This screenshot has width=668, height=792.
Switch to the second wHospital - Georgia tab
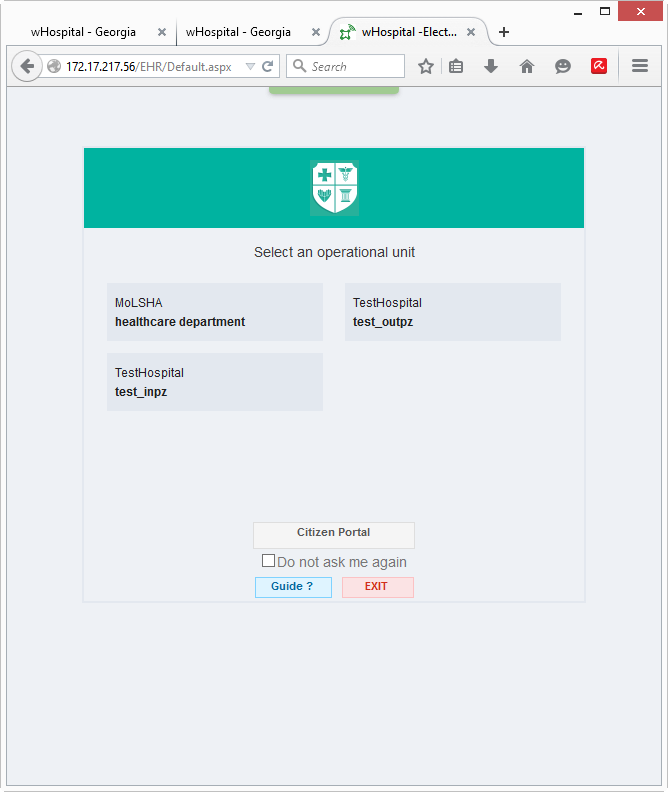(238, 32)
